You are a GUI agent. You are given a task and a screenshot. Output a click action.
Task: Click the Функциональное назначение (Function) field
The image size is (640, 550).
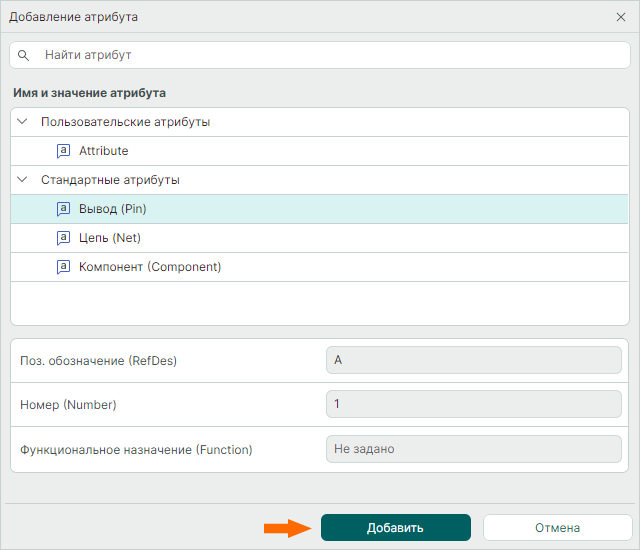[473, 449]
